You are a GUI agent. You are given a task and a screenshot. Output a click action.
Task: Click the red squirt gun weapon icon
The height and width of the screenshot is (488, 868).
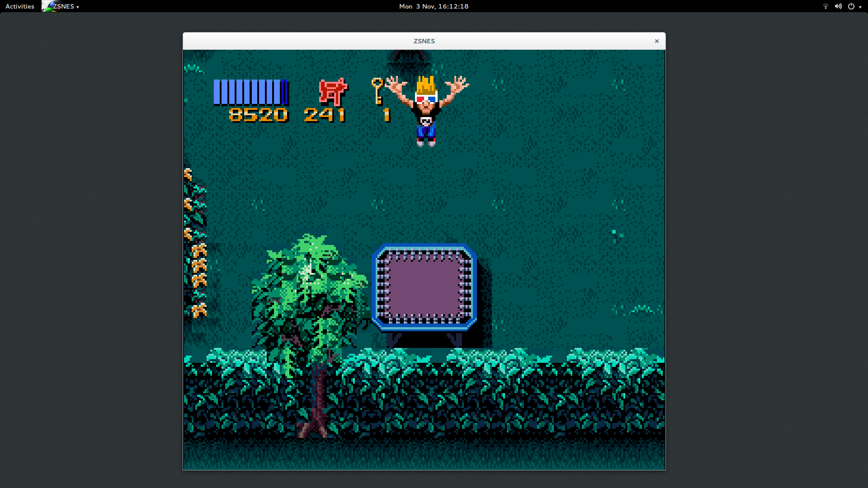(333, 91)
